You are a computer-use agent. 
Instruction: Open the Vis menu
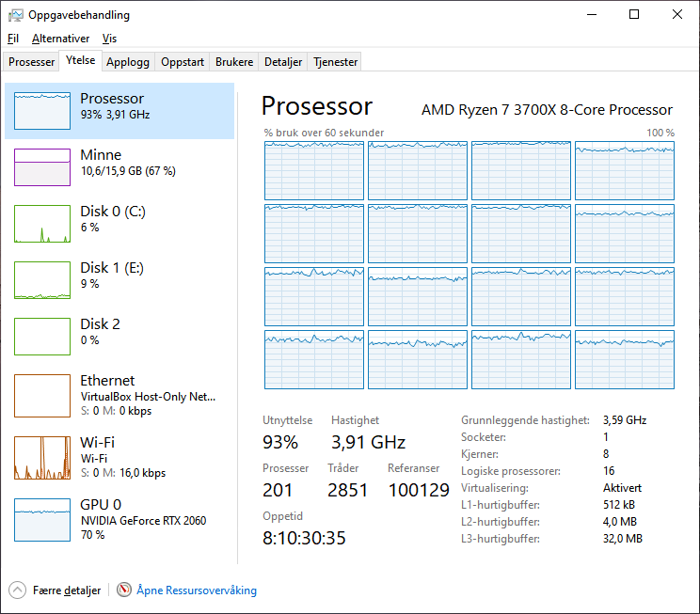(110, 39)
